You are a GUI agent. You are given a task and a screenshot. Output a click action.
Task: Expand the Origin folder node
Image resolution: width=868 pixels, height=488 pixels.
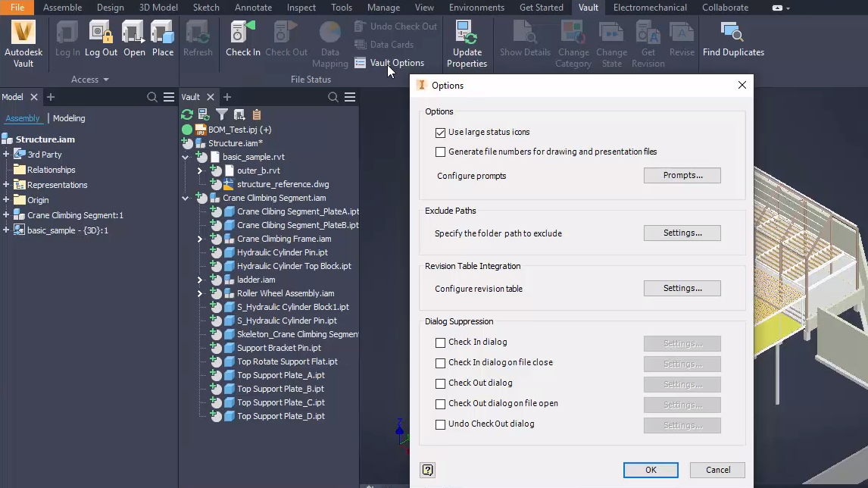[6, 199]
